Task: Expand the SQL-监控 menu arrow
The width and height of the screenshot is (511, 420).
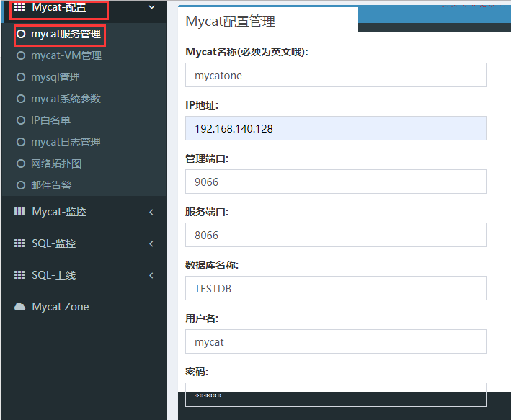Action: 151,243
